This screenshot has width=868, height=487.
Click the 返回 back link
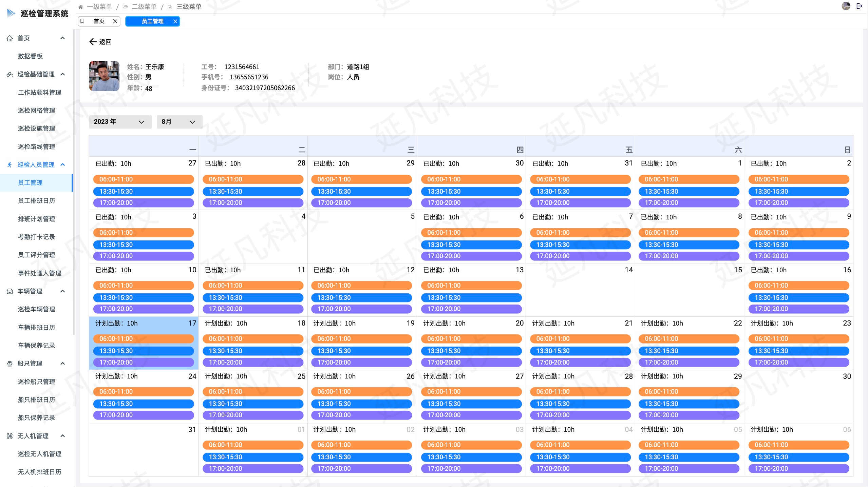pos(105,42)
